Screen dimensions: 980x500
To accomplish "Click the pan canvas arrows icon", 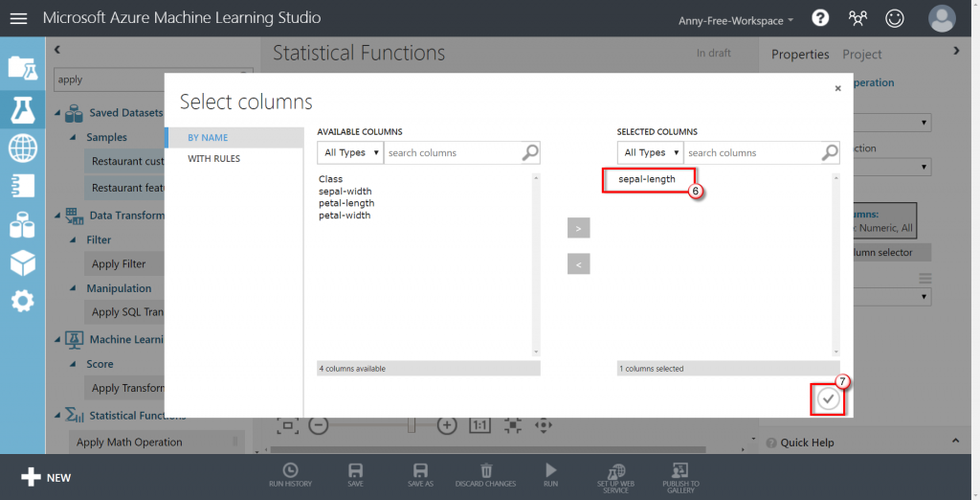I will [544, 425].
